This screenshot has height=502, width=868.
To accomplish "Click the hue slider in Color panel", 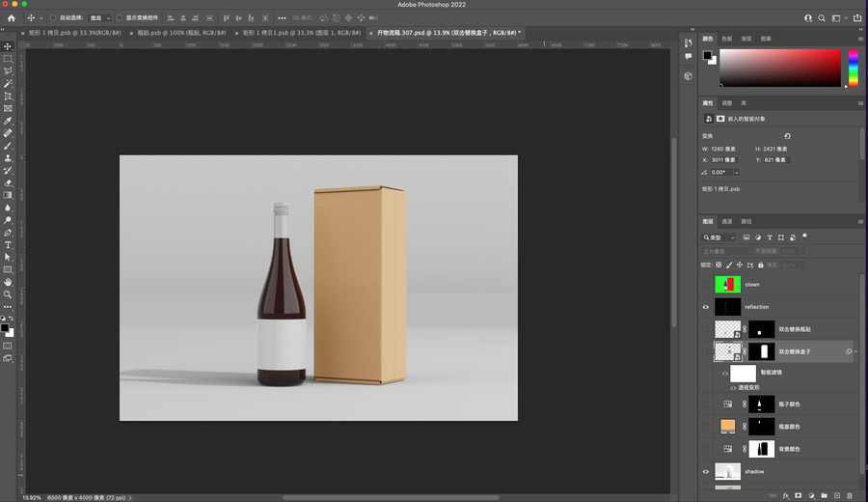I will pyautogui.click(x=854, y=68).
